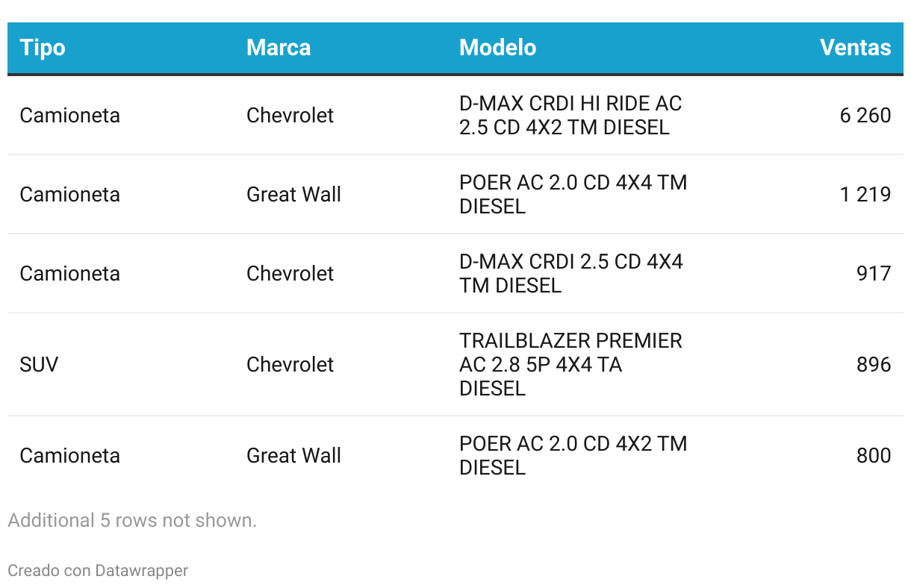
Task: Click POER AC 2.0 CD 4X4 model
Action: point(573,194)
